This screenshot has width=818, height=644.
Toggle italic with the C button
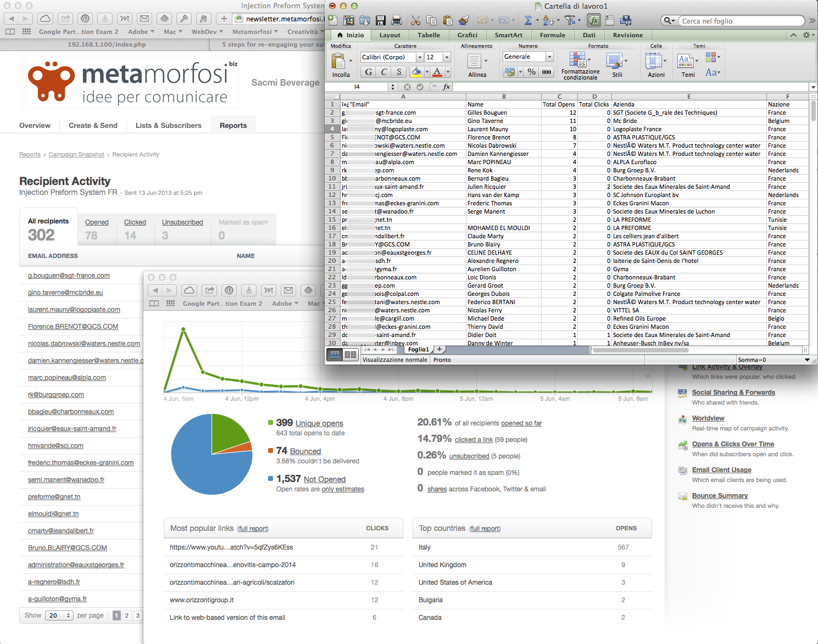click(384, 72)
